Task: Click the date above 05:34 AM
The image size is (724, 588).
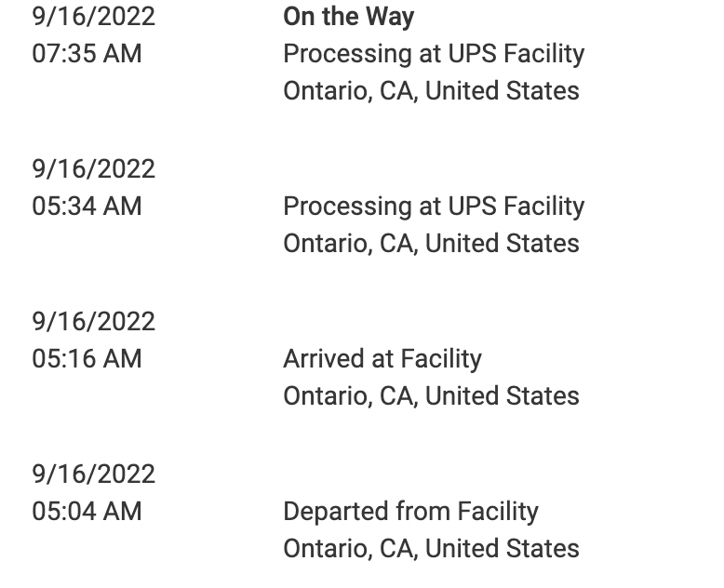Action: [94, 169]
